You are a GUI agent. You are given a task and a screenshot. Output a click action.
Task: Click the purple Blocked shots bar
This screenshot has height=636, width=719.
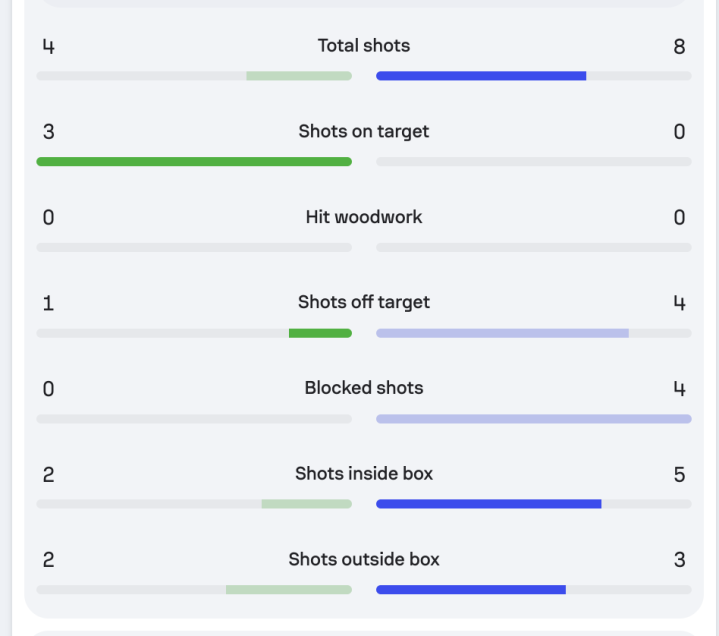point(533,419)
